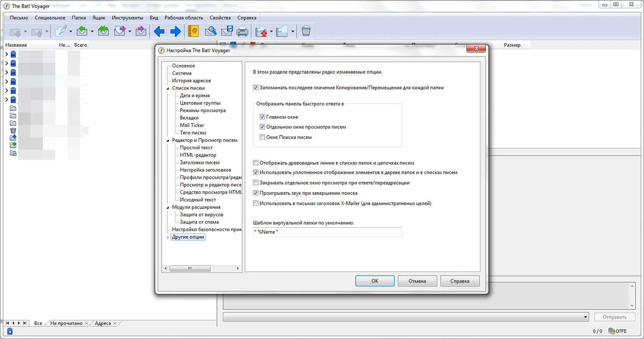Image resolution: width=644 pixels, height=339 pixels.
Task: Click the Reply toolbar icon
Action: (82, 31)
